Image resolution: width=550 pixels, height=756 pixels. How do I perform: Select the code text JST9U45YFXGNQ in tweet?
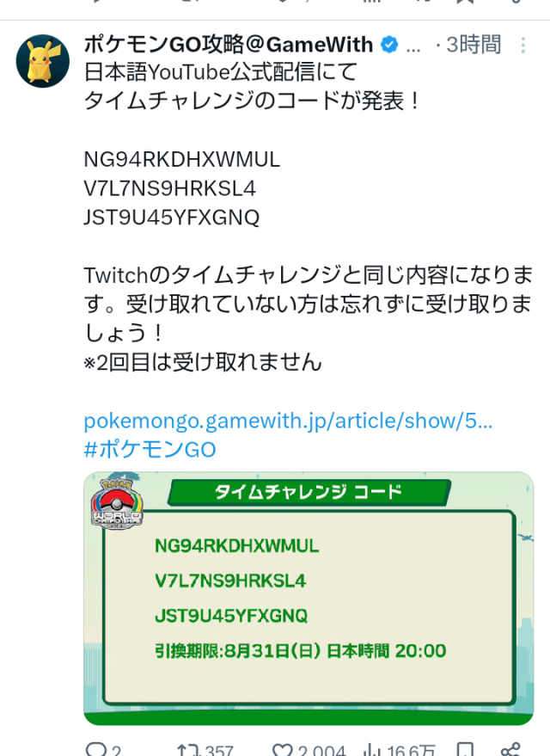[x=172, y=218]
